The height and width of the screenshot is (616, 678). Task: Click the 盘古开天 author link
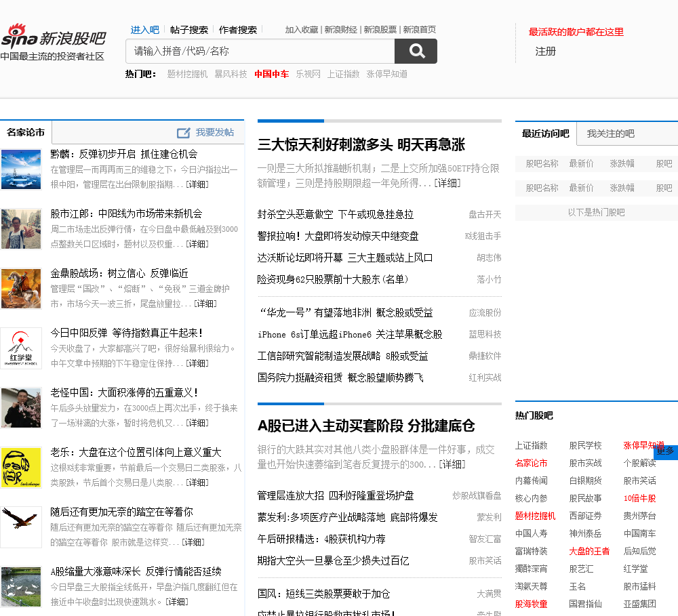click(485, 214)
